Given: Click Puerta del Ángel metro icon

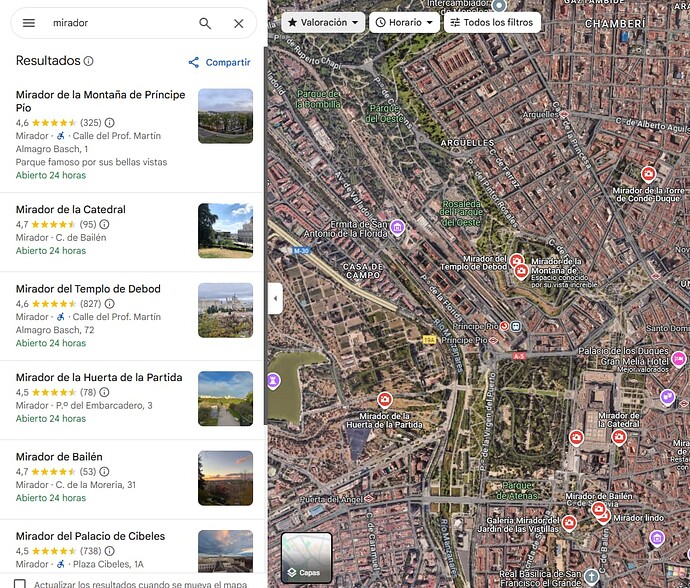Looking at the screenshot, I should 369,499.
